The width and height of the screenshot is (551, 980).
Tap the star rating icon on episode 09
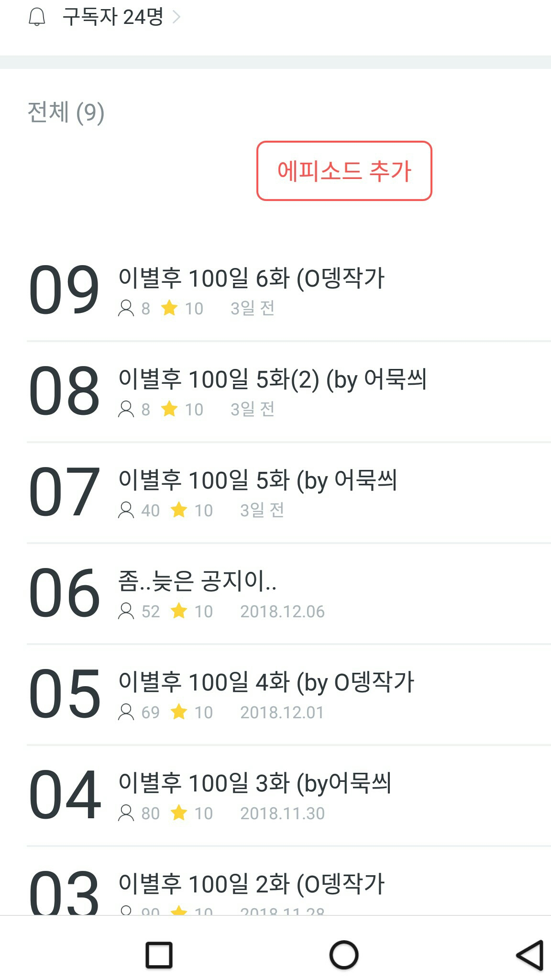point(169,308)
